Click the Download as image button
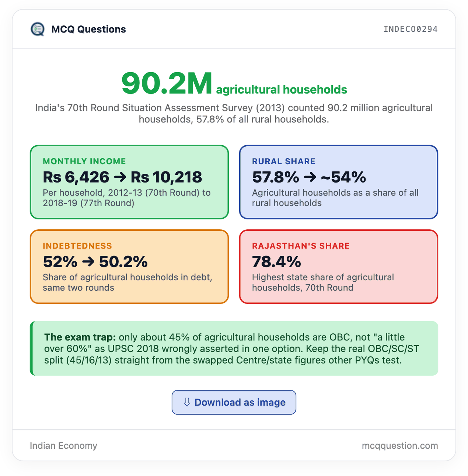Image resolution: width=468 pixels, height=476 pixels. pos(234,402)
